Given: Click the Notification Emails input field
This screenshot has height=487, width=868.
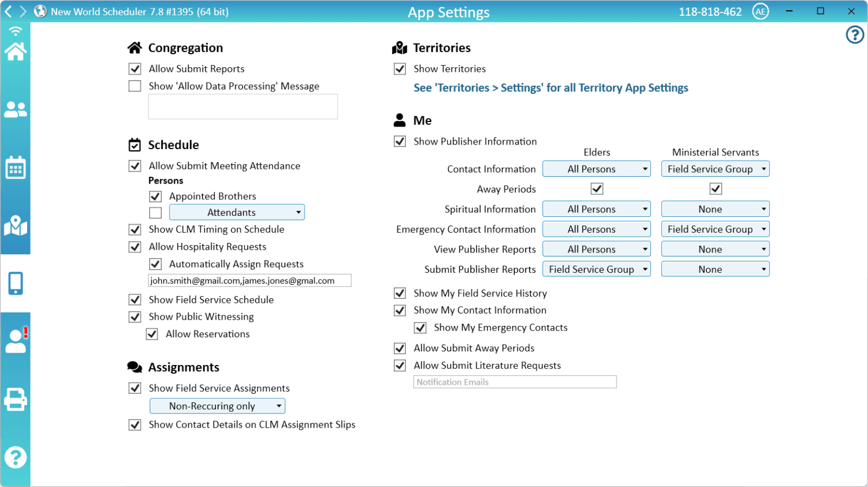Looking at the screenshot, I should [x=515, y=382].
